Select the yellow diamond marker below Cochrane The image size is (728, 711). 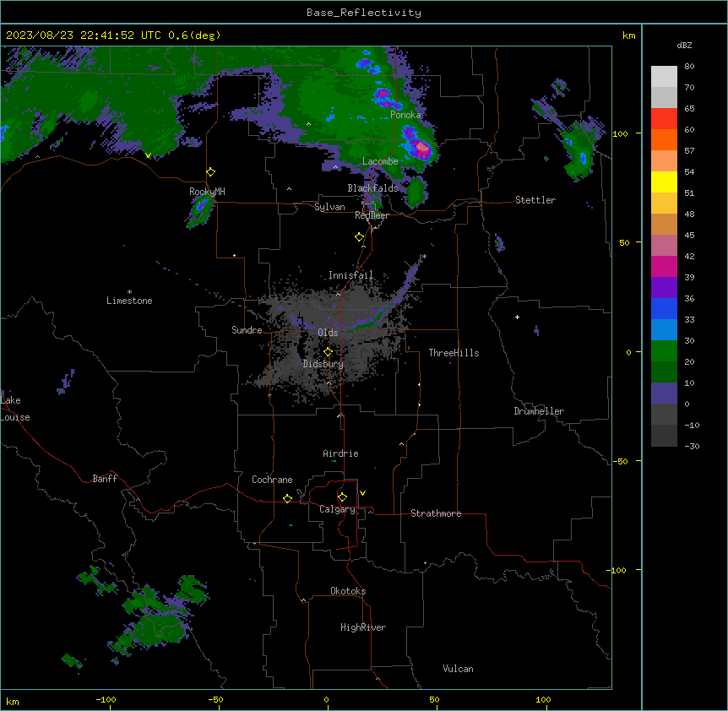[288, 498]
